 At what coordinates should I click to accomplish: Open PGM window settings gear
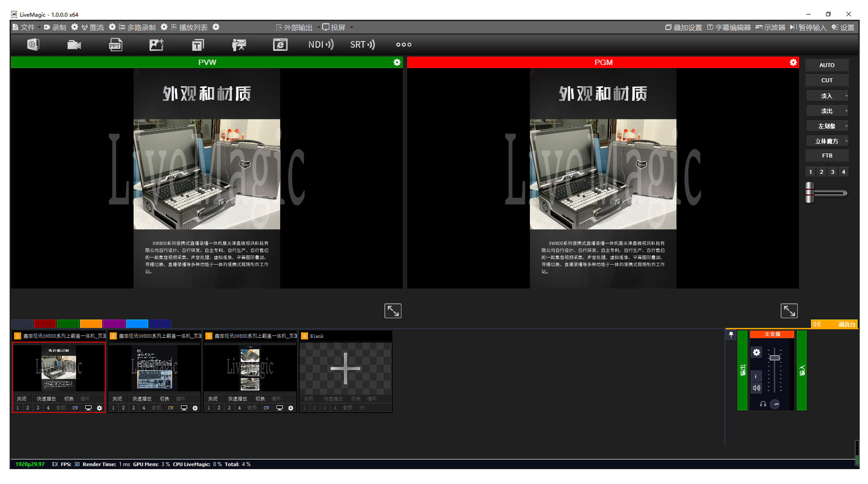(793, 62)
